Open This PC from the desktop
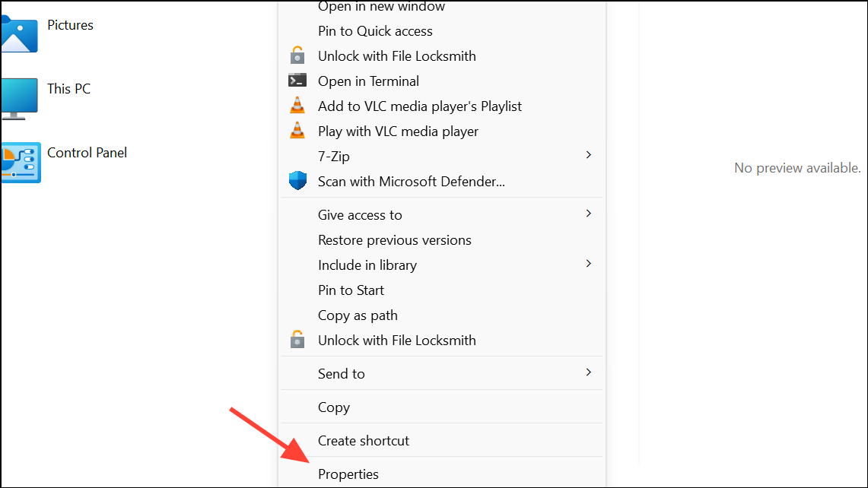The height and width of the screenshot is (488, 868). tap(68, 89)
